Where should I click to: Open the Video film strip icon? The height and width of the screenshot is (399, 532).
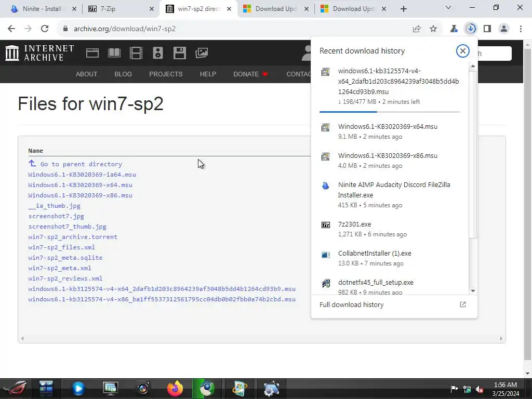pyautogui.click(x=136, y=53)
